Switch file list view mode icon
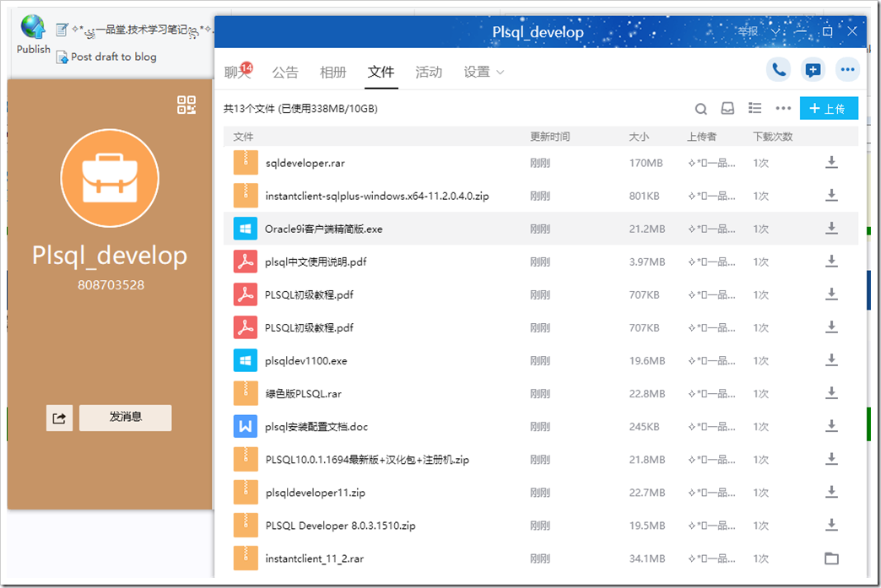 [x=755, y=108]
